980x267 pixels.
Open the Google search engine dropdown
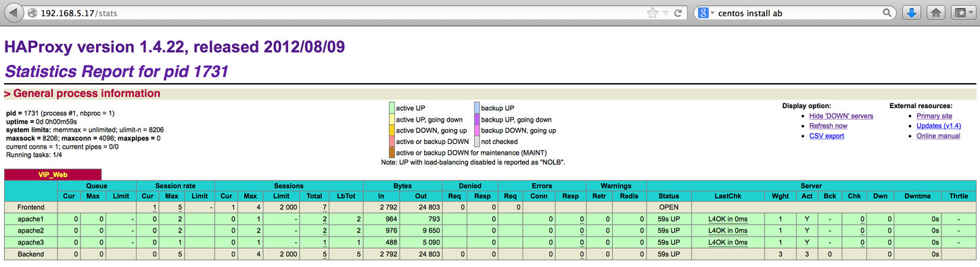point(706,13)
